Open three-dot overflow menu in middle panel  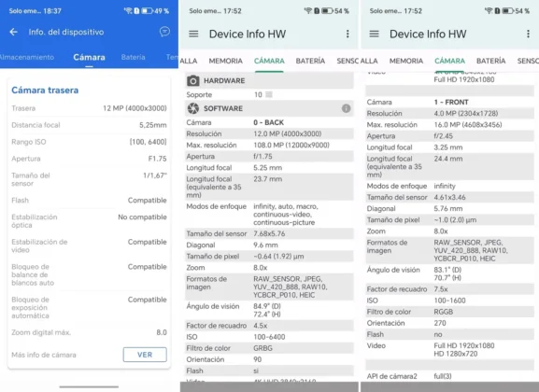coord(348,34)
